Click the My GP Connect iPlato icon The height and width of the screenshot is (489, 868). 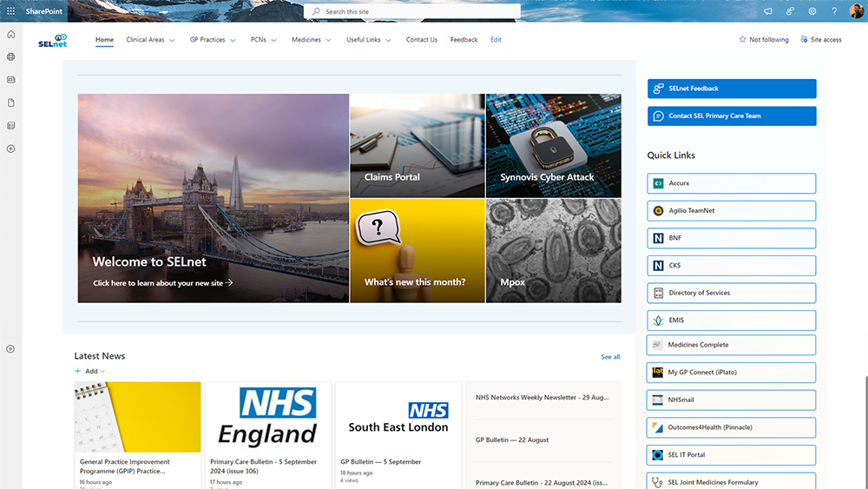click(658, 372)
